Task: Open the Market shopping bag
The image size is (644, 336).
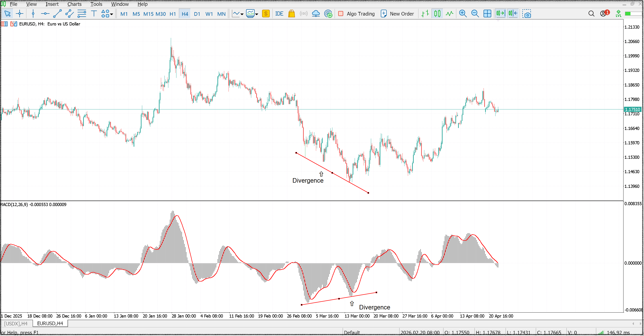Action: click(292, 14)
